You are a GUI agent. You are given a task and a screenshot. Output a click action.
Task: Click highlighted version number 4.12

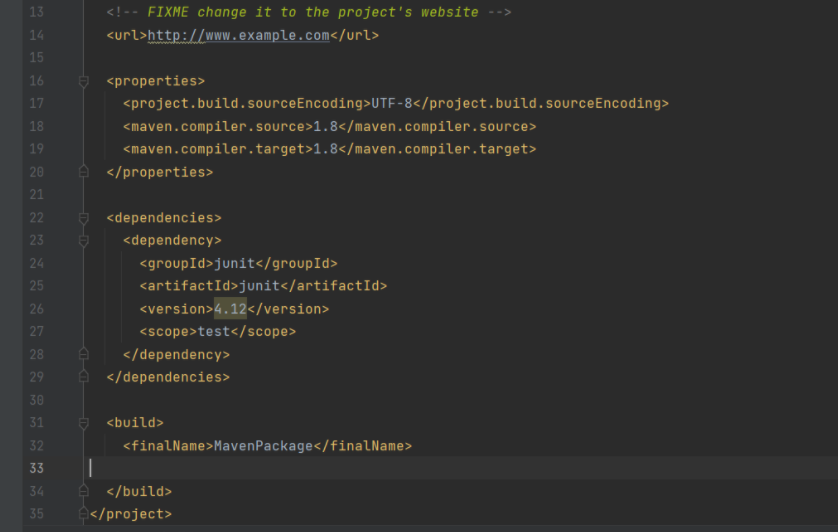[x=230, y=309]
